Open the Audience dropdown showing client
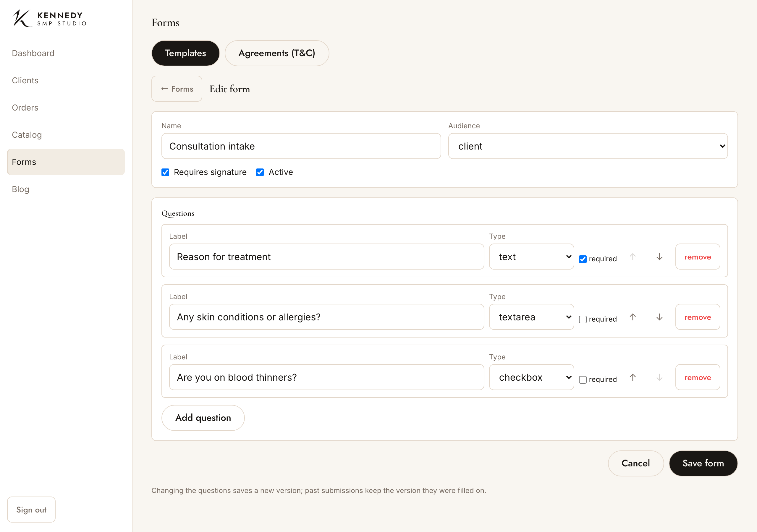This screenshot has width=757, height=532. click(588, 146)
